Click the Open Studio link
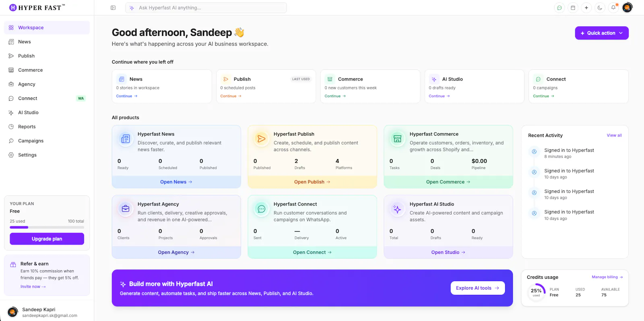 tap(448, 253)
